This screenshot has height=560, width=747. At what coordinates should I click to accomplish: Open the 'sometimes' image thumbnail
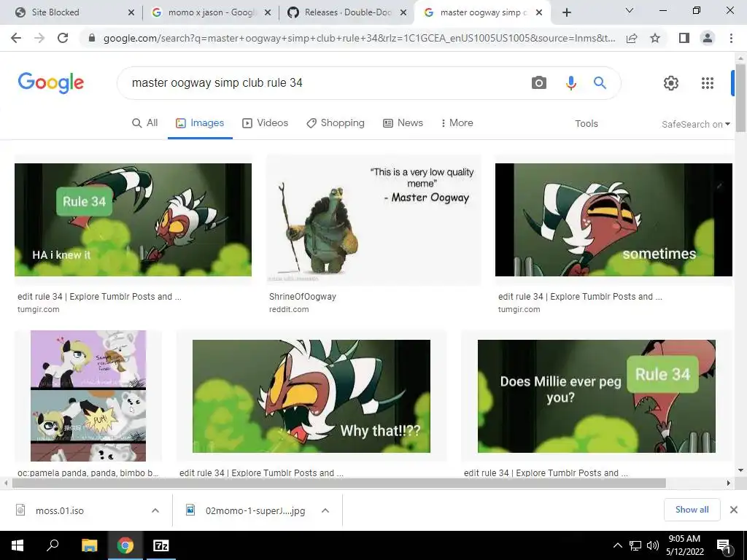pyautogui.click(x=614, y=219)
